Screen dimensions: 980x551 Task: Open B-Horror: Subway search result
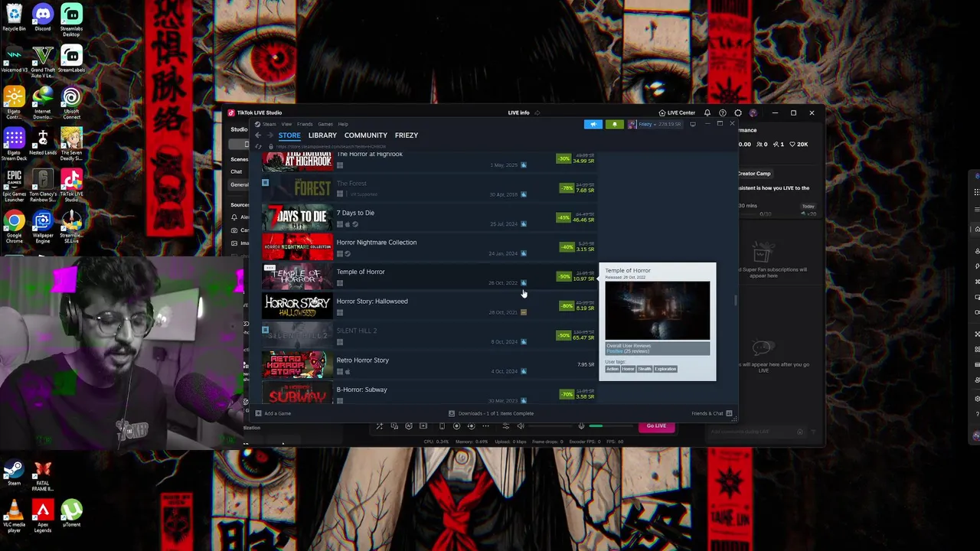[x=429, y=393]
